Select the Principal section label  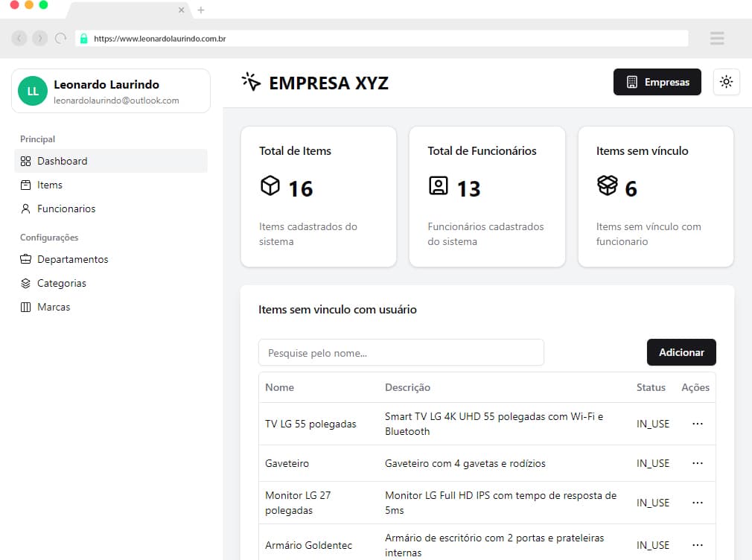click(37, 139)
